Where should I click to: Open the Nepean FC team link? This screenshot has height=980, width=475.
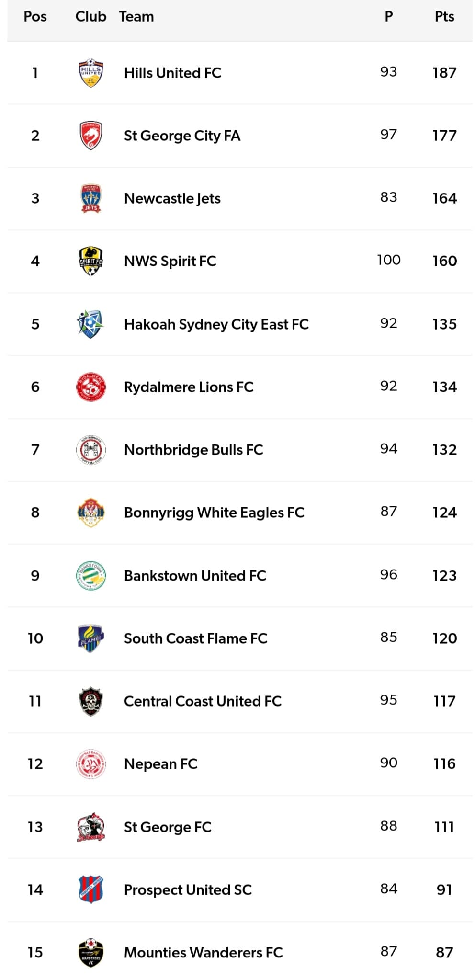click(160, 764)
